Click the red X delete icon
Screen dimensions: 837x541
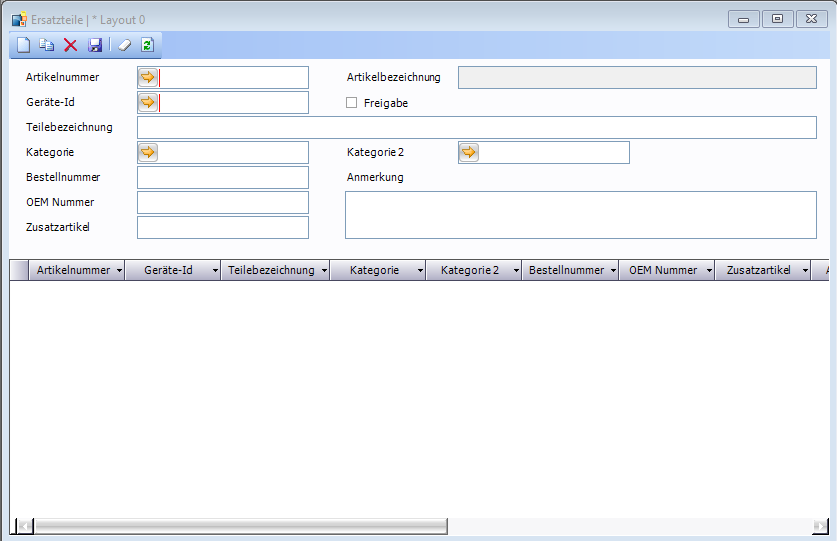coord(70,45)
